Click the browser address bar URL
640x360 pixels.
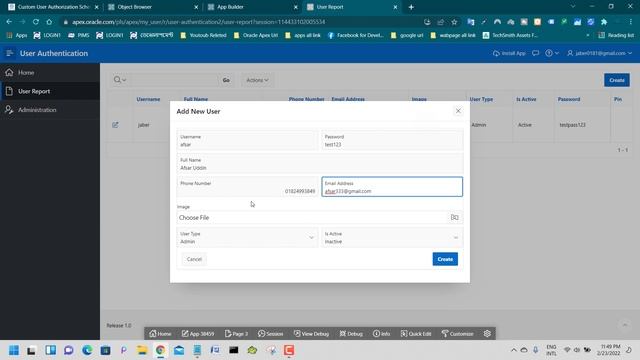coord(198,22)
